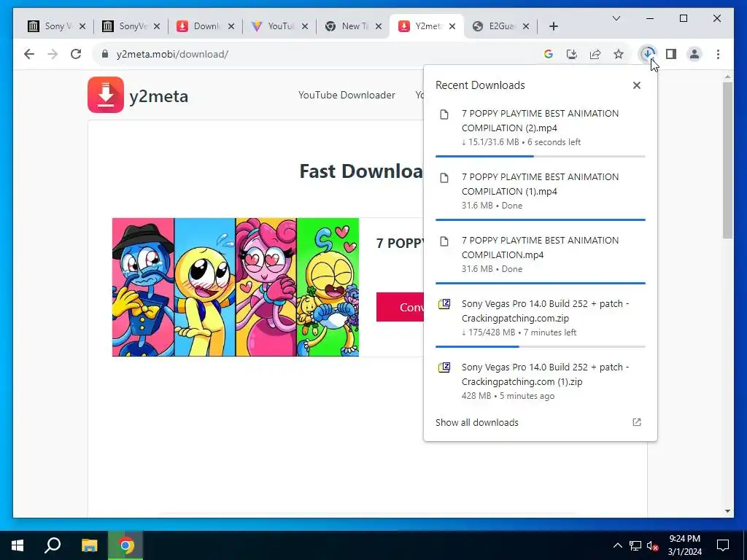Click progress bar of COMPILATION (2).mp4
The height and width of the screenshot is (560, 747).
pyautogui.click(x=541, y=156)
